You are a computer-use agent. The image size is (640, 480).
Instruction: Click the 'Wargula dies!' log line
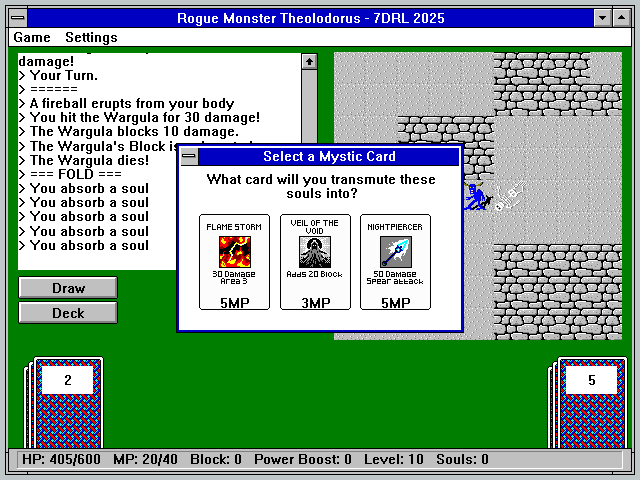89,160
